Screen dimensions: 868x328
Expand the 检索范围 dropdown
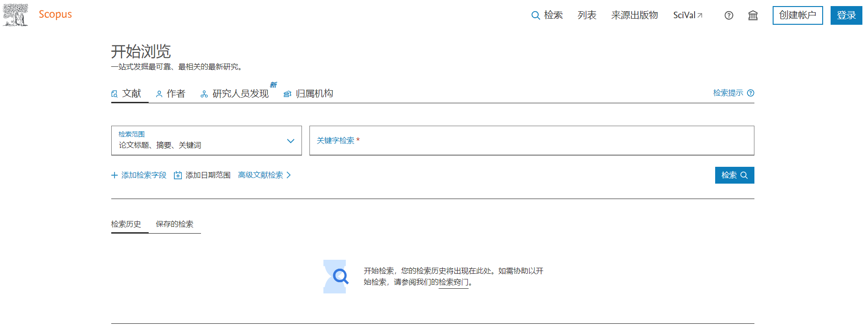tap(206, 141)
